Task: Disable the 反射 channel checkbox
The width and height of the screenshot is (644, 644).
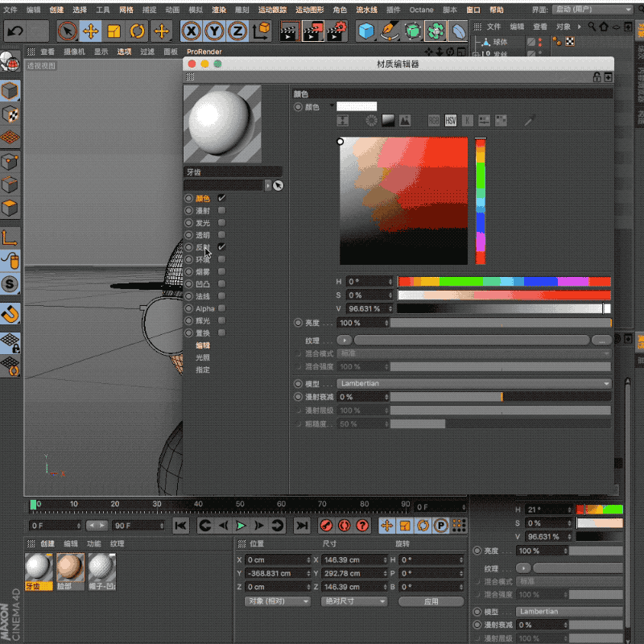Action: pos(221,247)
